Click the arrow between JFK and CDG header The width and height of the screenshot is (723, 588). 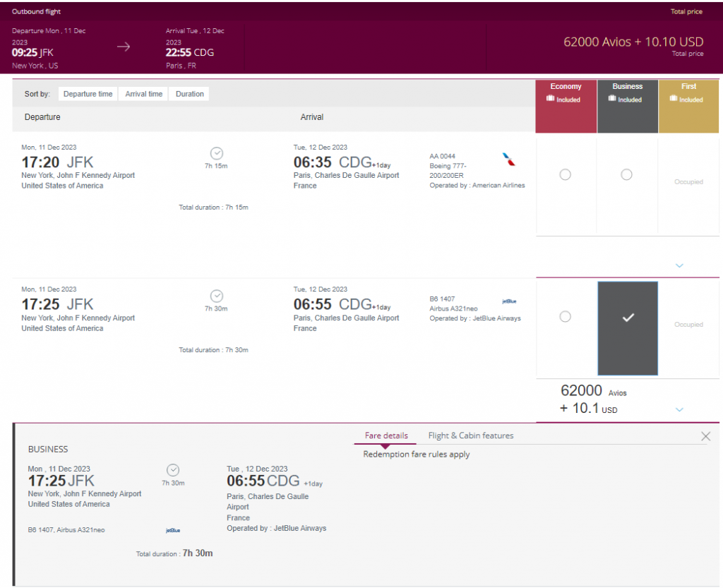[124, 46]
